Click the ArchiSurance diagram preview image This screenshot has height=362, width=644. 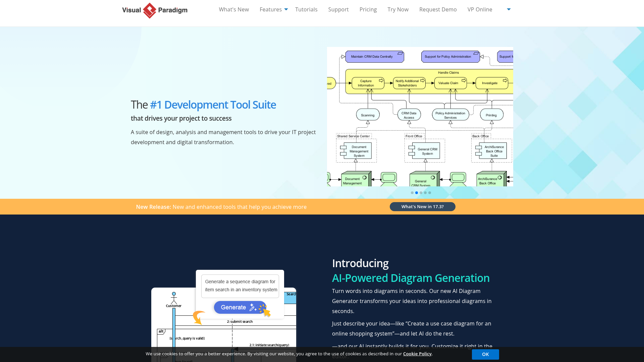coord(420,117)
